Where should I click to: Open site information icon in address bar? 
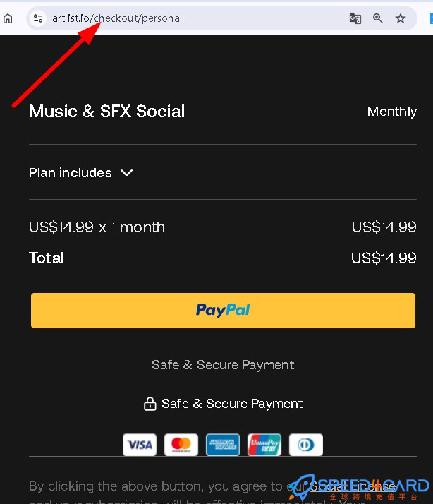point(38,18)
